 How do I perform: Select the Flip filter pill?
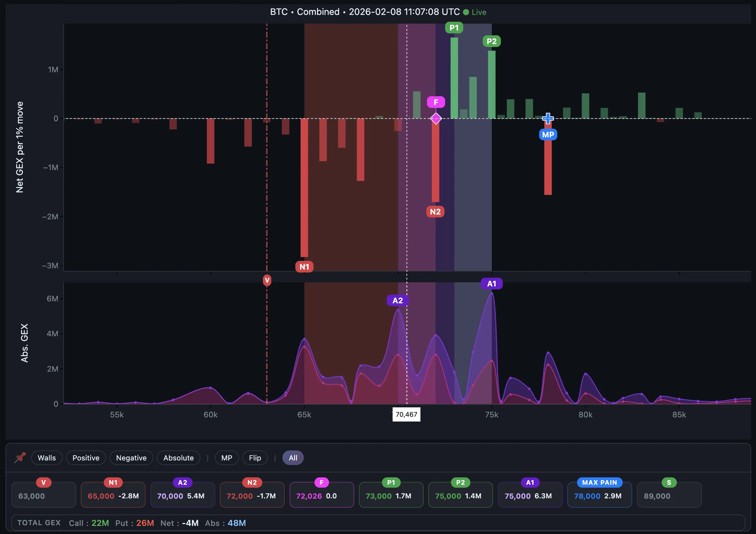coord(255,458)
